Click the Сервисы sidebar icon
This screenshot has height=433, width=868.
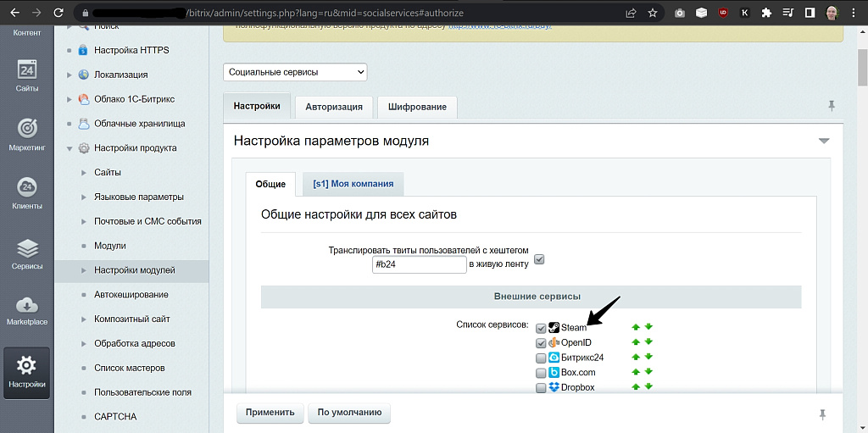26,253
